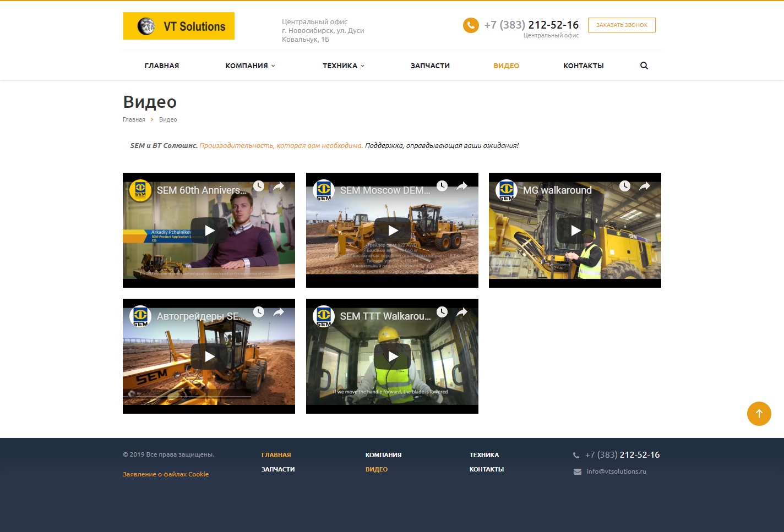
Task: Click the footer envelope email icon
Action: (578, 471)
